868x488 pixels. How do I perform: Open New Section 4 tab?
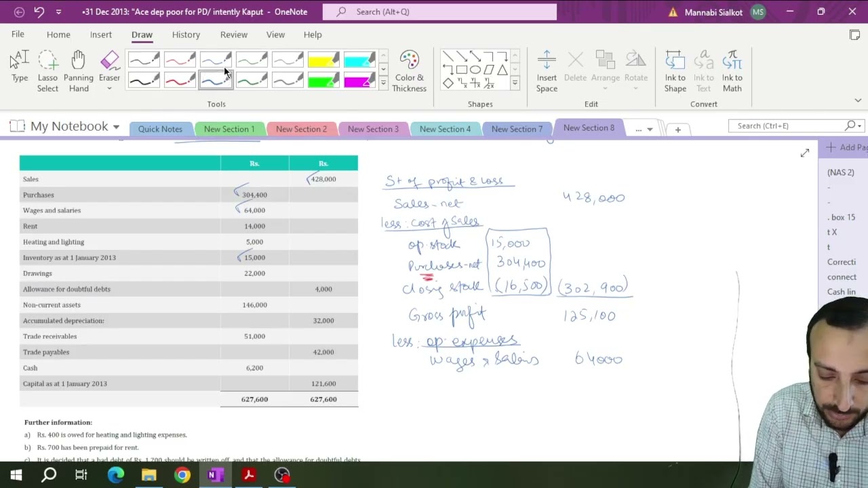(x=445, y=129)
